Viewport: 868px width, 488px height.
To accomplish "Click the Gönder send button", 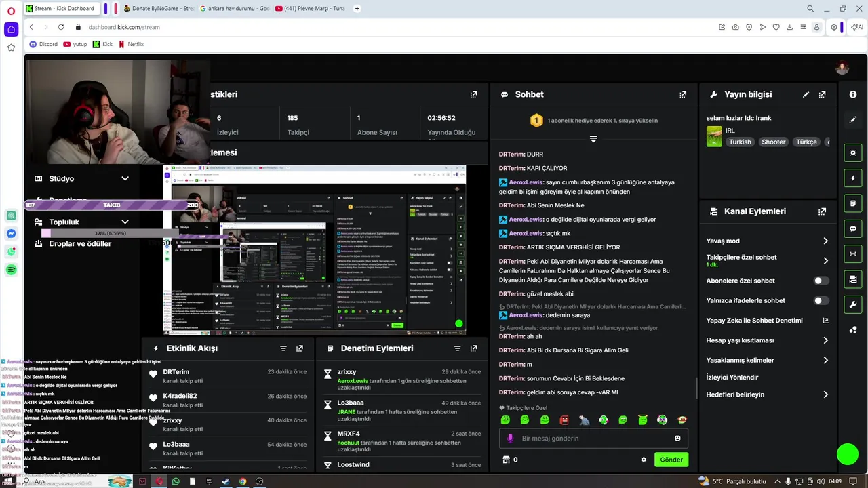I will click(x=671, y=460).
